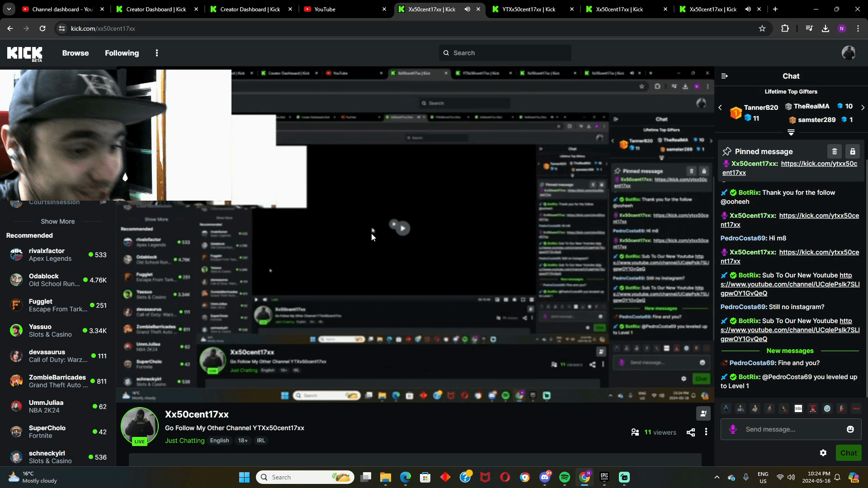Open the rivalxfactor recommended channel
The width and height of the screenshot is (868, 488).
pos(57,254)
